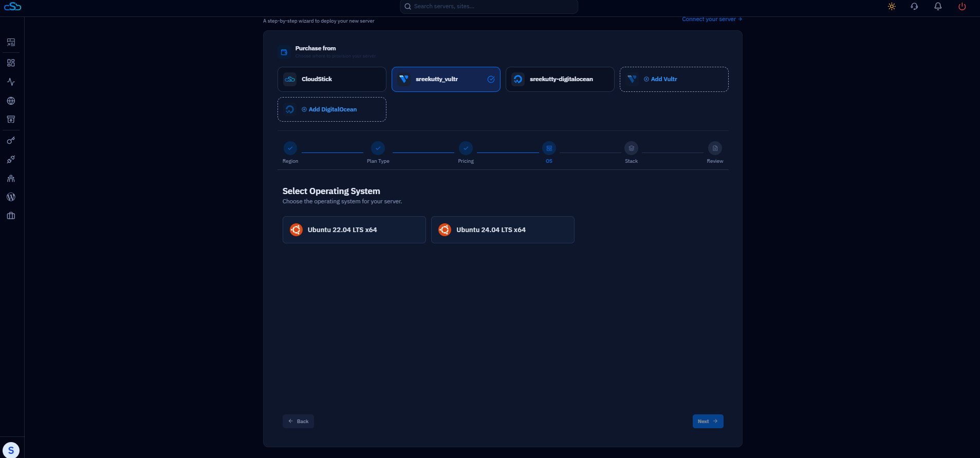Click the Select Operating System heading

331,191
